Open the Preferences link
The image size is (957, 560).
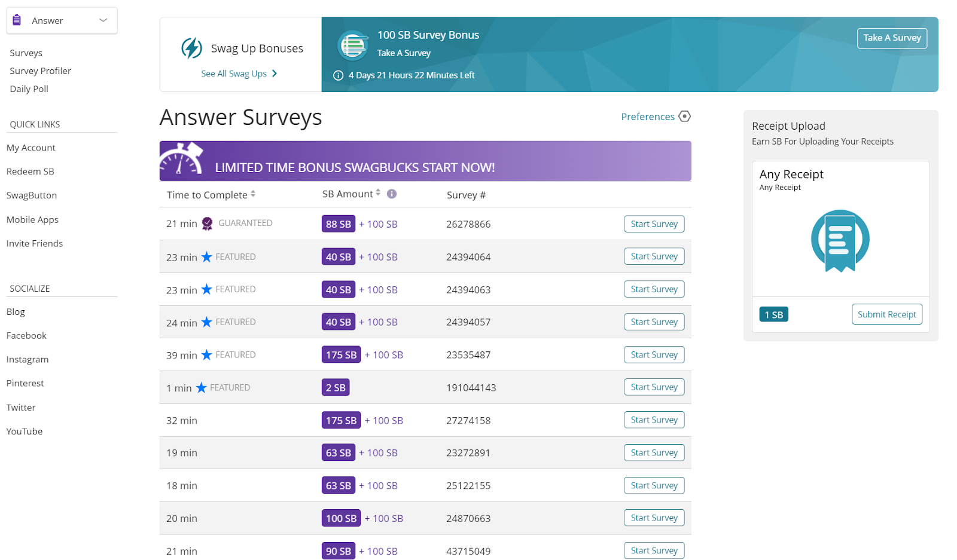point(648,117)
